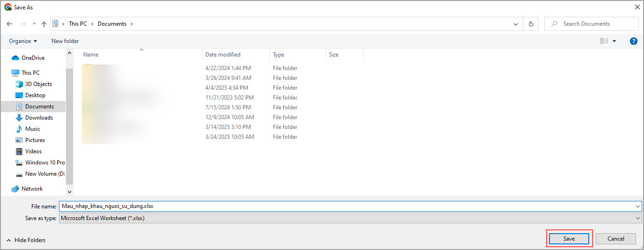Click the Cancel button
The width and height of the screenshot is (644, 250).
click(x=616, y=239)
